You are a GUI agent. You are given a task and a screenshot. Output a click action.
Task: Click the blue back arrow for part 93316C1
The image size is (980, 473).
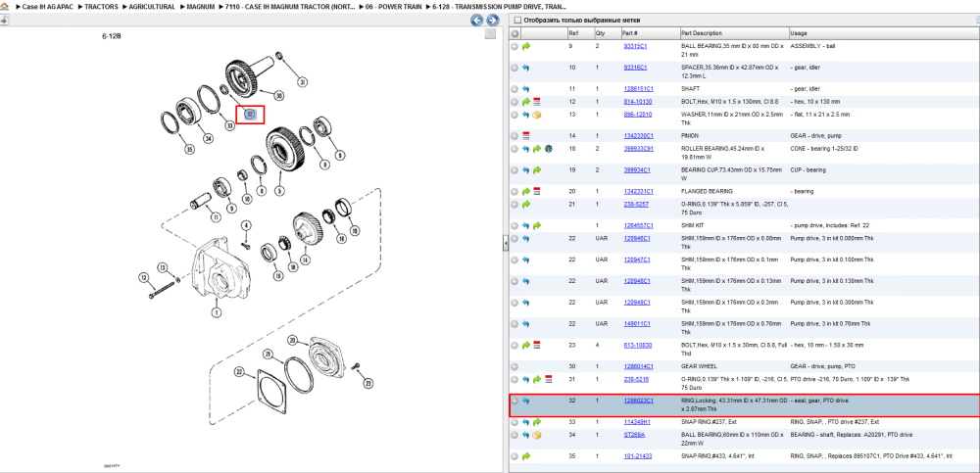tap(526, 68)
